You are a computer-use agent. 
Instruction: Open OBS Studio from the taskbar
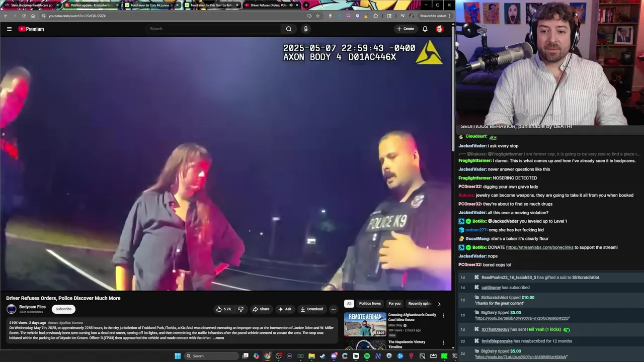(x=278, y=356)
